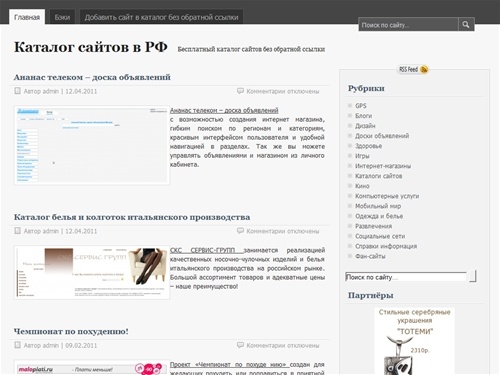Click tagline Бесплатный каталог сайтов без обратной ссылки
The image size is (500, 375).
(x=251, y=49)
